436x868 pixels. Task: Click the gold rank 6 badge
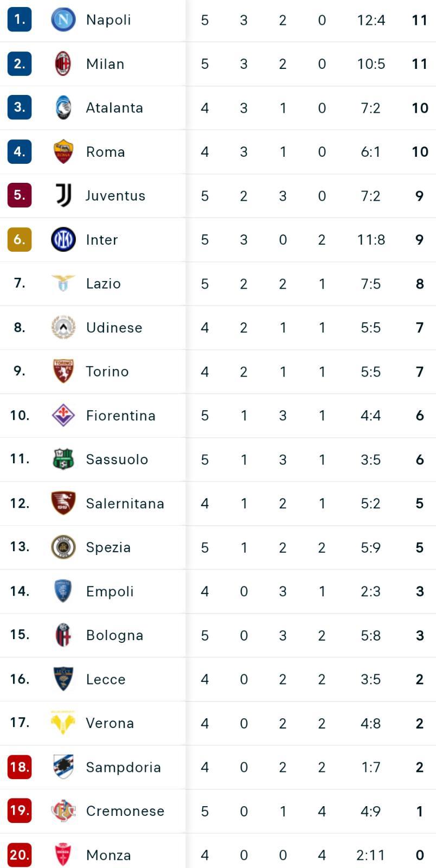[20, 240]
